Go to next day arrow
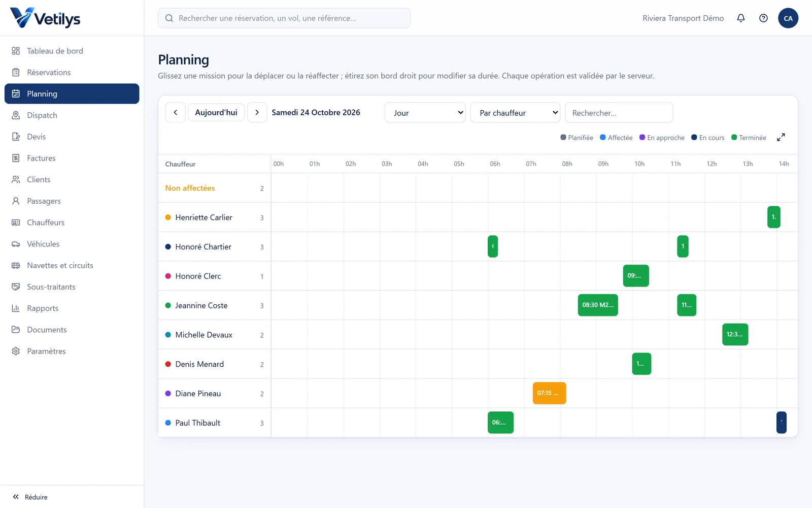 257,112
